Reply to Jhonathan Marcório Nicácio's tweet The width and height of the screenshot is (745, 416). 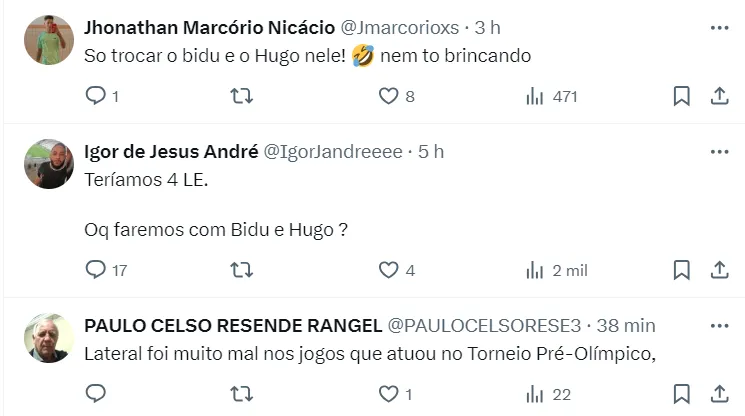pos(97,96)
